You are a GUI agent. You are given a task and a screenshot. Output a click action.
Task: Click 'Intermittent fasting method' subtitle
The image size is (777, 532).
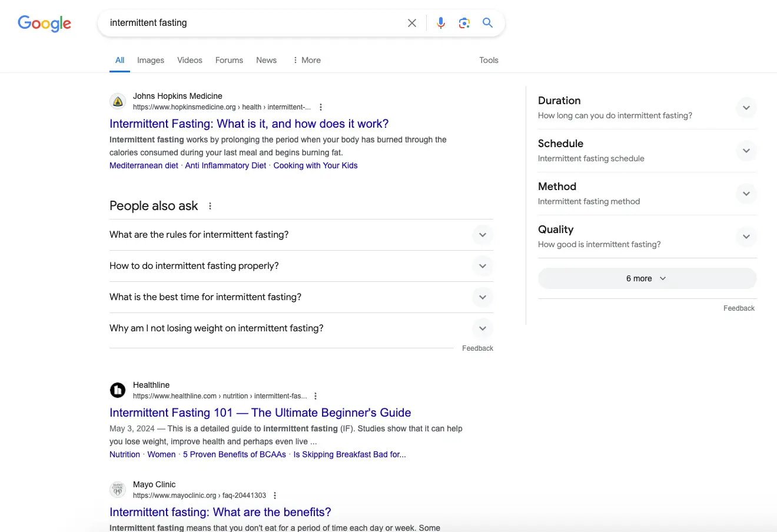589,201
